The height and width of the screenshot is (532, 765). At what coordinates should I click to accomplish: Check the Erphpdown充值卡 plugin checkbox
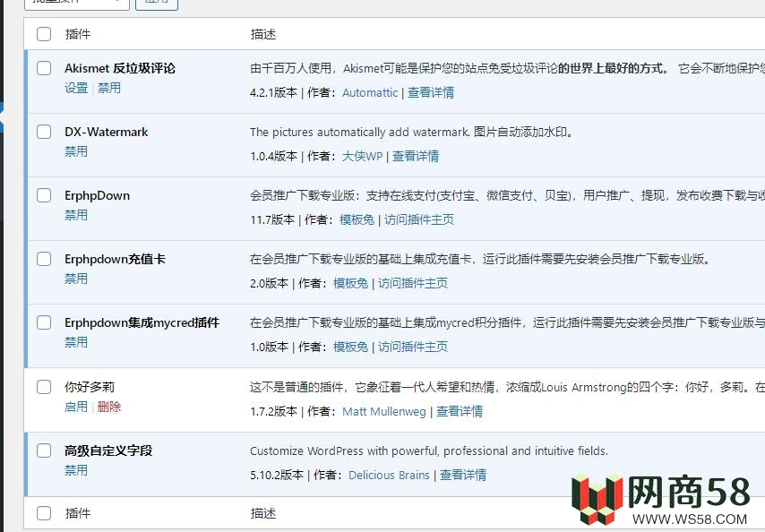point(44,259)
